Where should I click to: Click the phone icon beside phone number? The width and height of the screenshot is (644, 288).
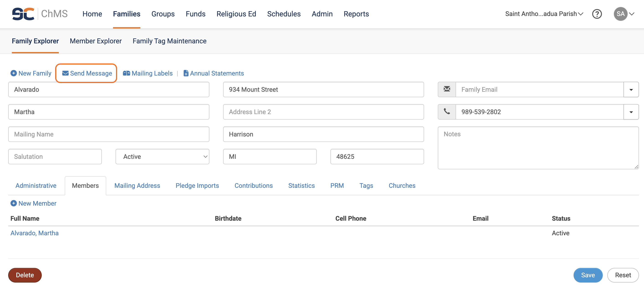point(447,112)
